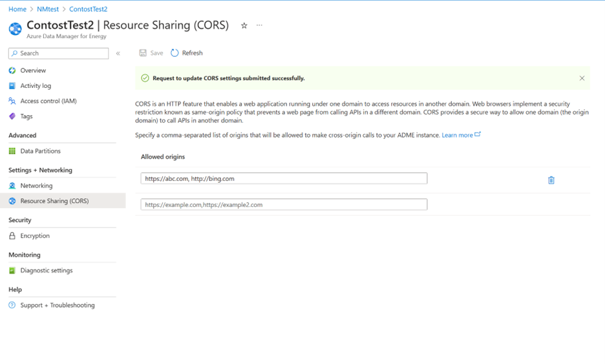Dismiss the success notification banner
Screen dimensions: 605x364
582,78
